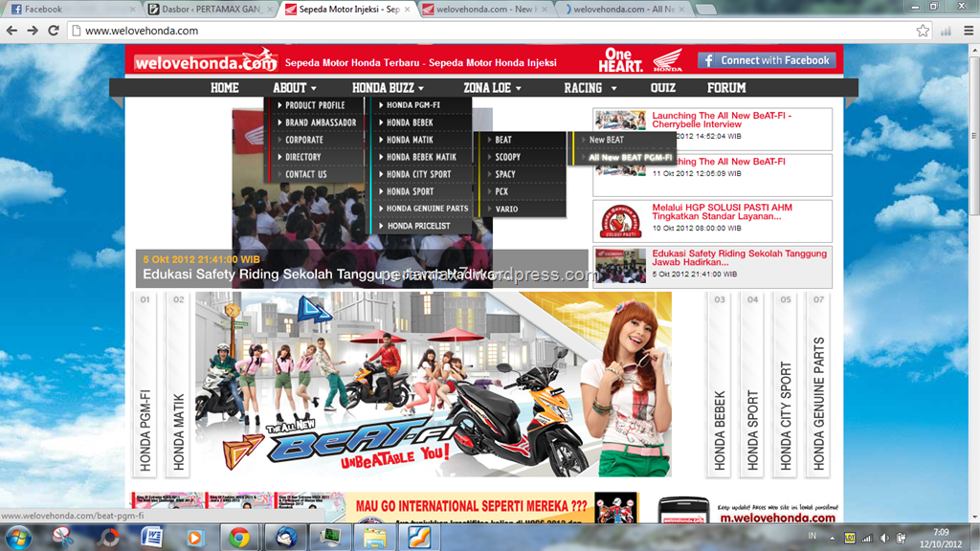Reload the page with the refresh icon
980x551 pixels.
54,31
